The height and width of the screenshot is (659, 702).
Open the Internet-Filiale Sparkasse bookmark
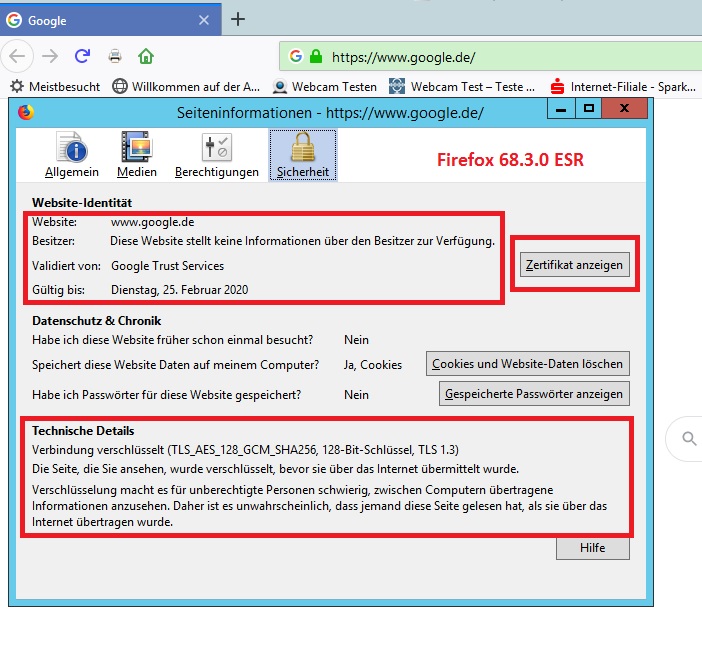tap(623, 86)
